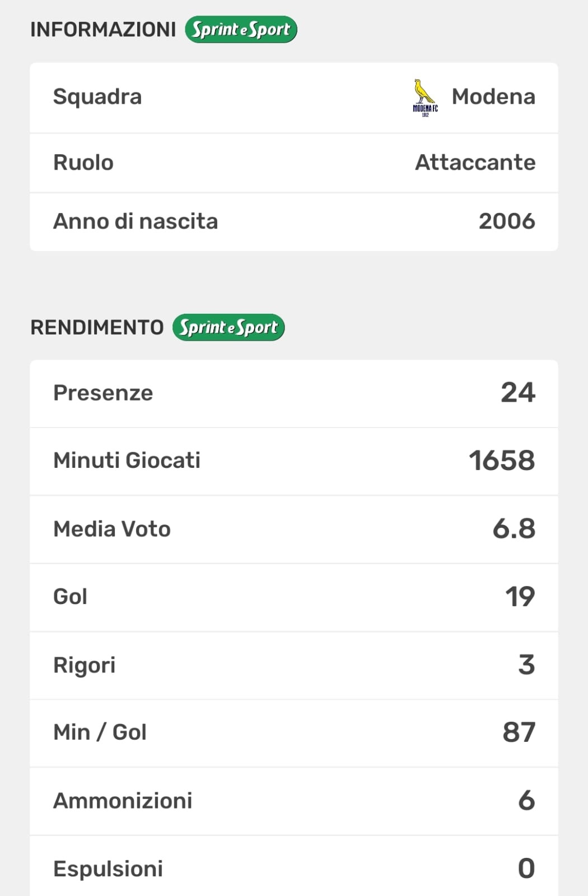
Task: Select the Espulsioni row label
Action: pyautogui.click(x=108, y=869)
